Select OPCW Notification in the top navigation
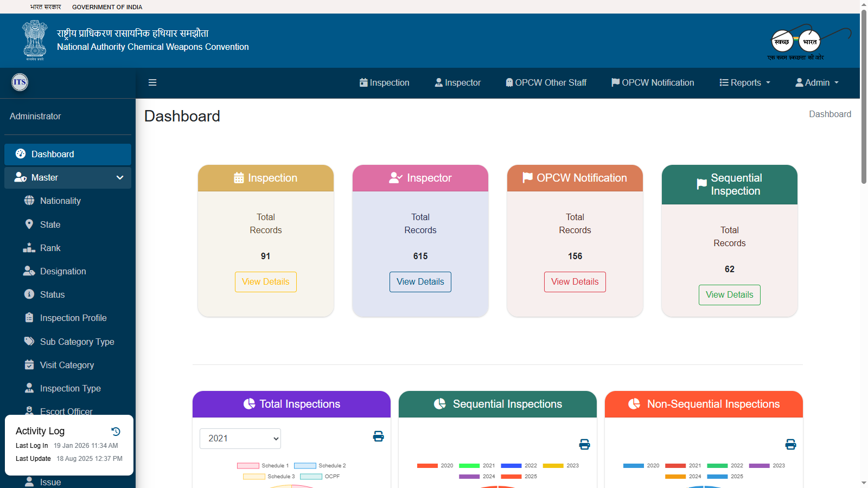Screen dimensions: 868x488 [x=652, y=82]
